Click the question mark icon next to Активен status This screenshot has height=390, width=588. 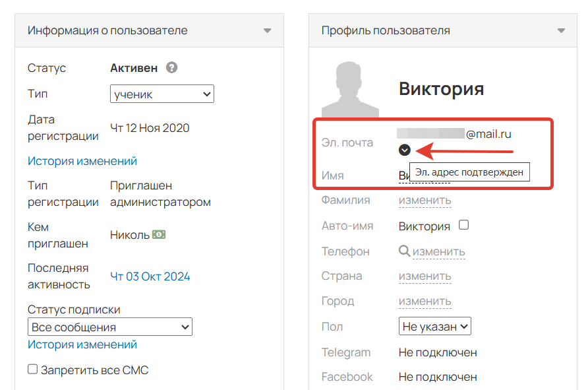click(x=171, y=67)
